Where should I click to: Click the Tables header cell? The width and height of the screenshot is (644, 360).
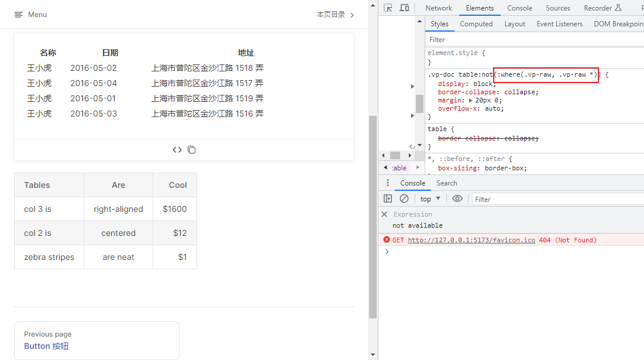(49, 185)
